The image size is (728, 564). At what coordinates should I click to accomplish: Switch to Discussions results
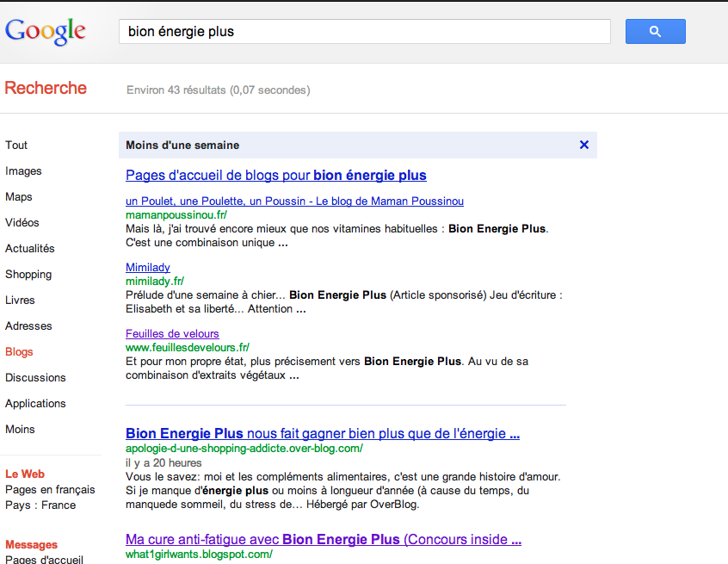[35, 378]
